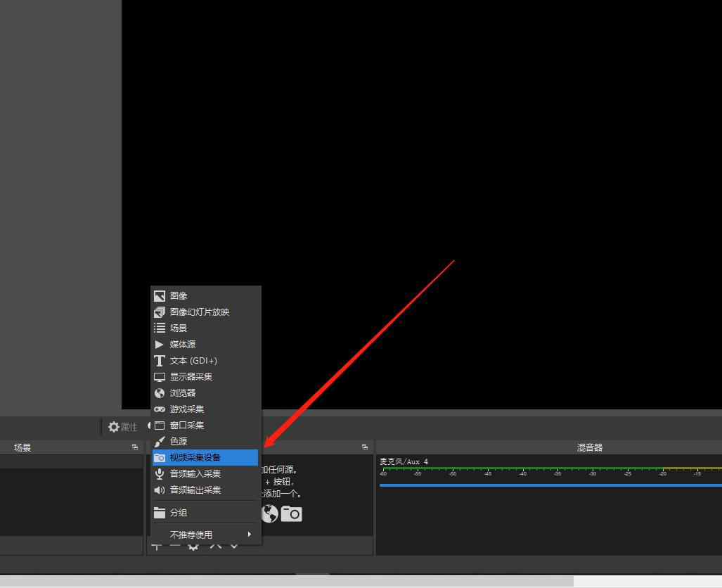722x588 pixels.
Task: Add 音频输入采集 audio input capture
Action: pyautogui.click(x=195, y=474)
